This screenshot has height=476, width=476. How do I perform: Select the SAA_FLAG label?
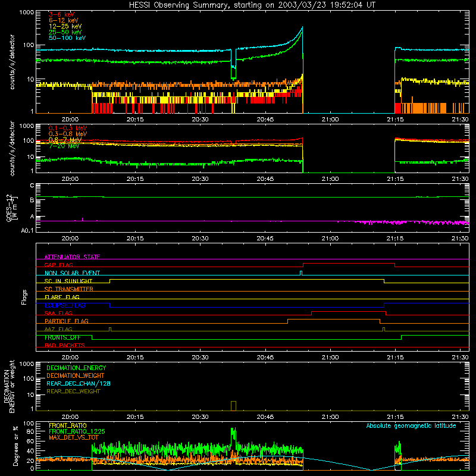click(58, 313)
